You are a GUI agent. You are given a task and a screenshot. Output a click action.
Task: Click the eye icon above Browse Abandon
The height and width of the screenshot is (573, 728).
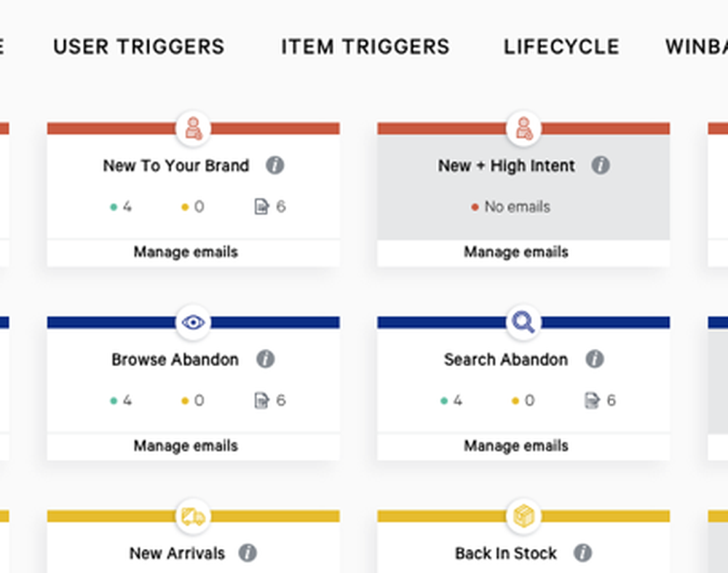click(x=193, y=323)
